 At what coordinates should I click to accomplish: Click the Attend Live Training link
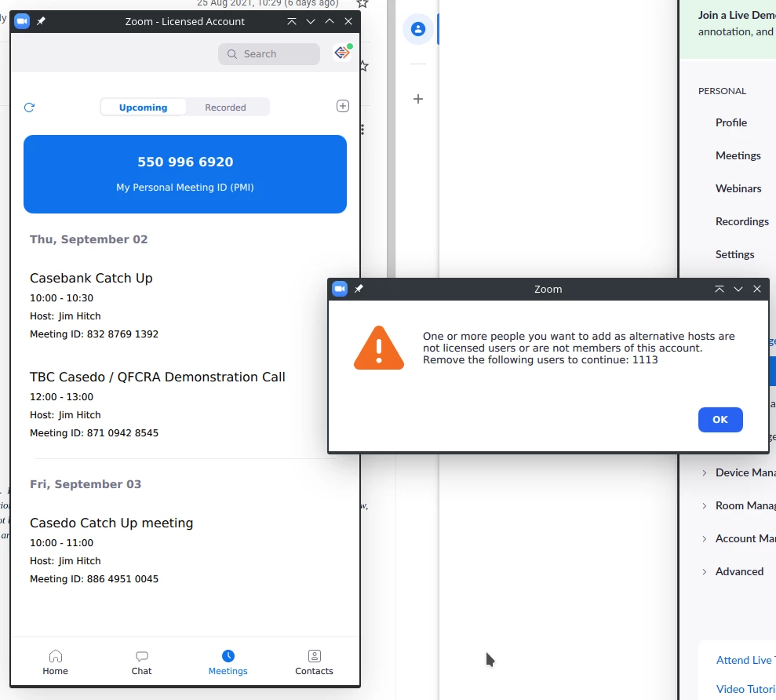click(x=746, y=660)
